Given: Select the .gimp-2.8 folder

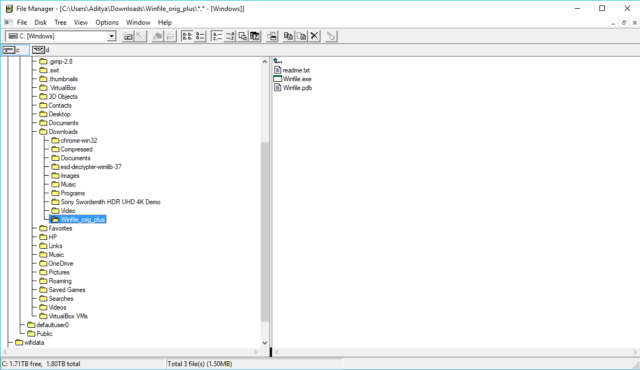Looking at the screenshot, I should (x=56, y=62).
